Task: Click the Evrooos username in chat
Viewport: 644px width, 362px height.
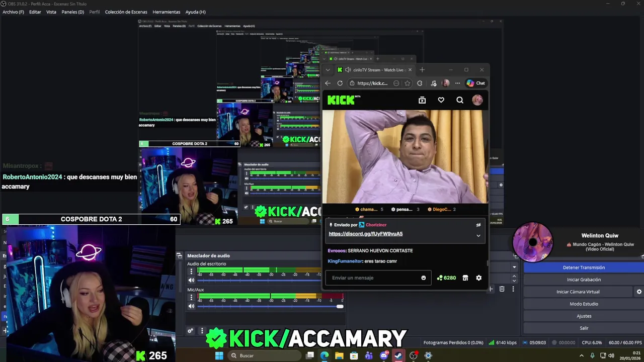Action: pos(337,250)
